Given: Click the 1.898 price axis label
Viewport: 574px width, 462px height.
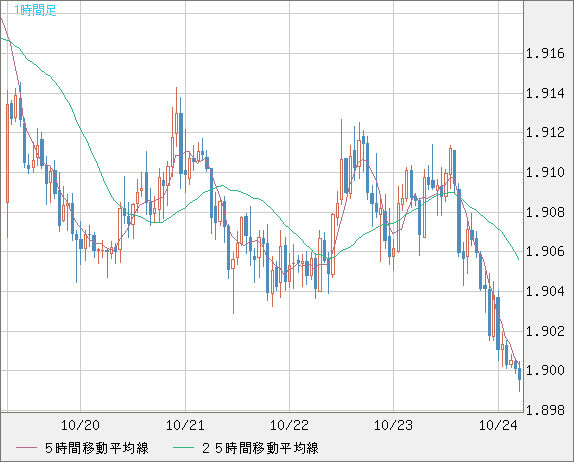Looking at the screenshot, I should click(545, 410).
